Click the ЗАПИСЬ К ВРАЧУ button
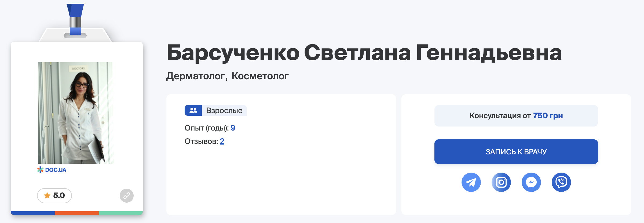The width and height of the screenshot is (644, 223). coord(516,152)
